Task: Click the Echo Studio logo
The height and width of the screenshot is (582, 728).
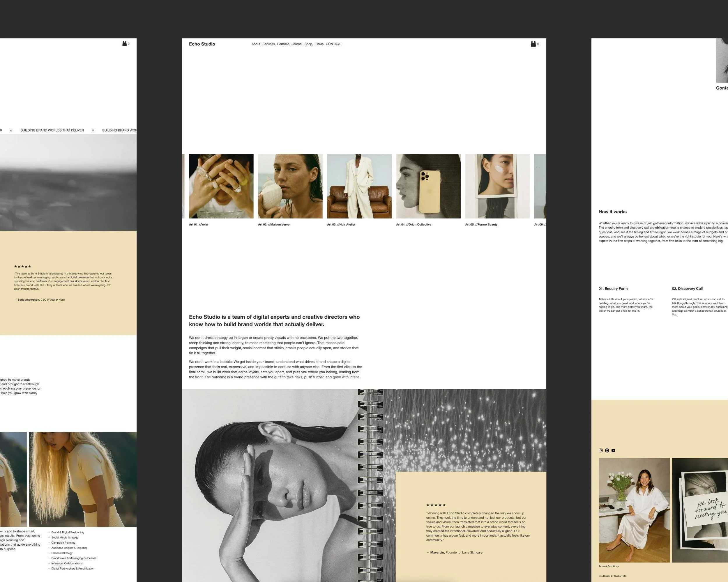Action: (202, 44)
